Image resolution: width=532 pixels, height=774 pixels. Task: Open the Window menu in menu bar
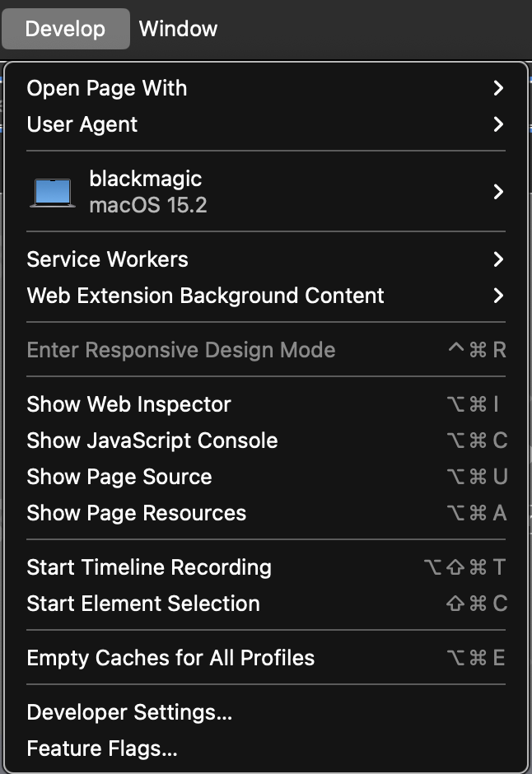pos(178,29)
